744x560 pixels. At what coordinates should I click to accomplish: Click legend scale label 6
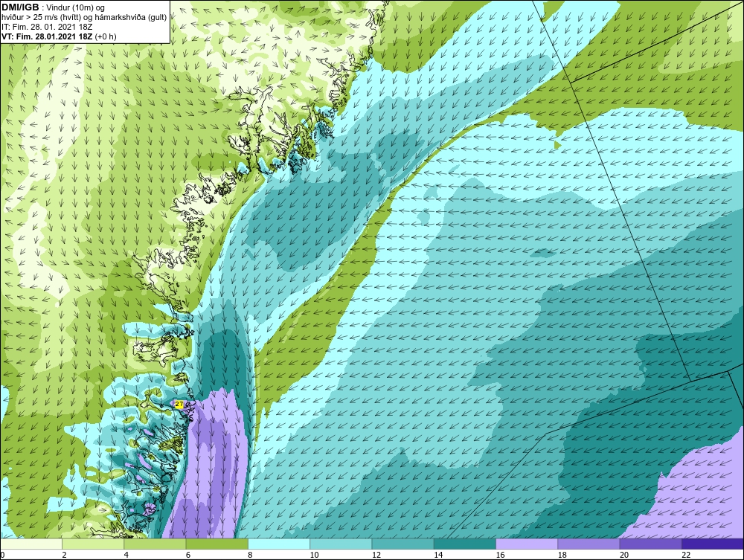[x=188, y=555]
